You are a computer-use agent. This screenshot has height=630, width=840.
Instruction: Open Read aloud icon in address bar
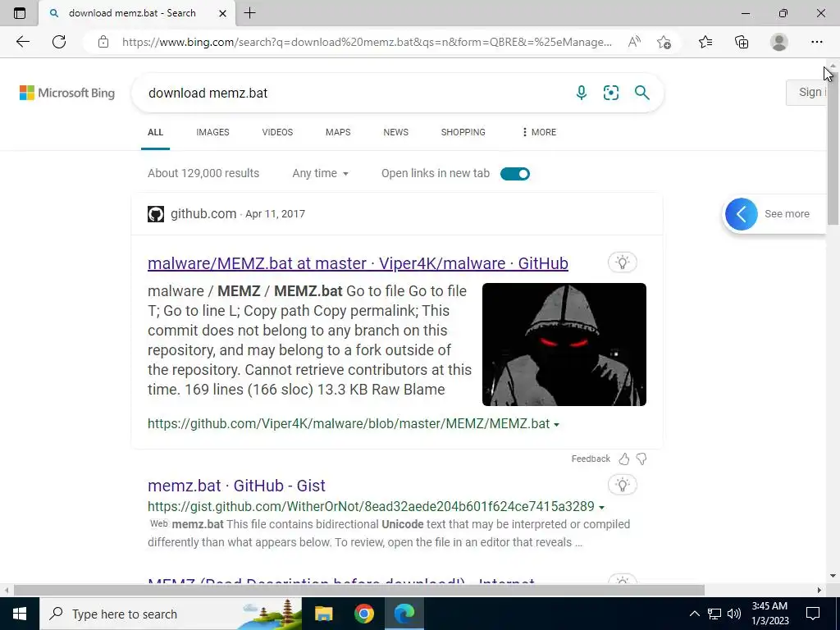coord(634,42)
